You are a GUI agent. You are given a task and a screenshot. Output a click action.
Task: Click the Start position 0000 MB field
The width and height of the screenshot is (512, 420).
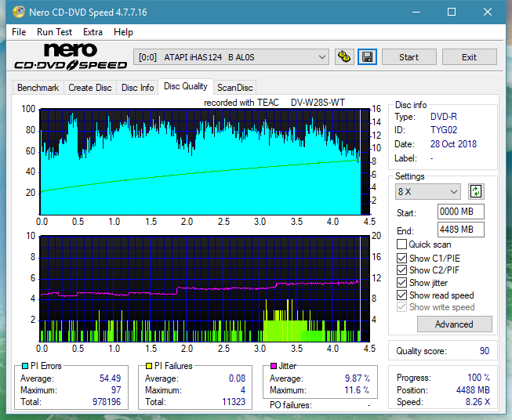coord(460,212)
